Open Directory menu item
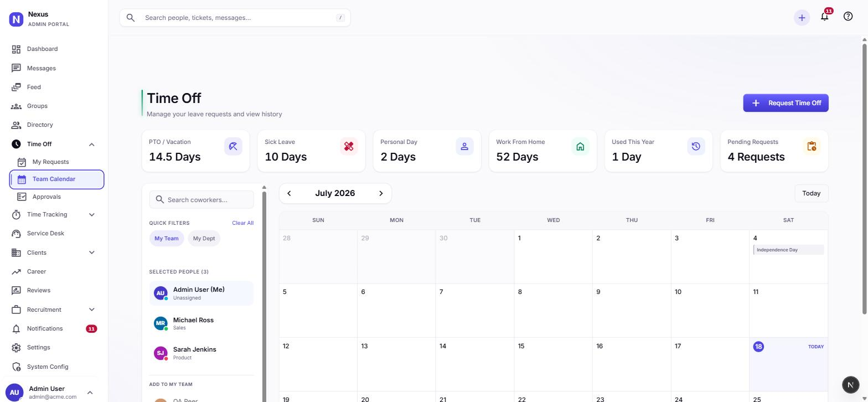This screenshot has width=868, height=402. [54, 125]
